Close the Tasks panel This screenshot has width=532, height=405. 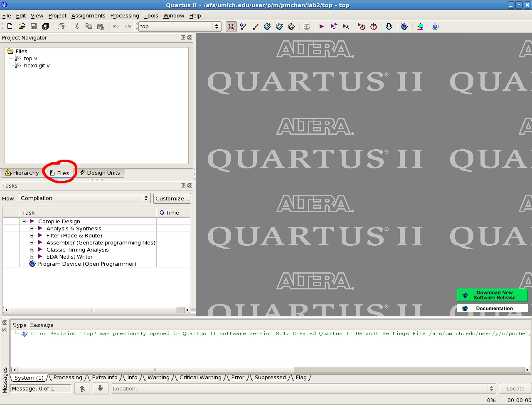pos(190,185)
